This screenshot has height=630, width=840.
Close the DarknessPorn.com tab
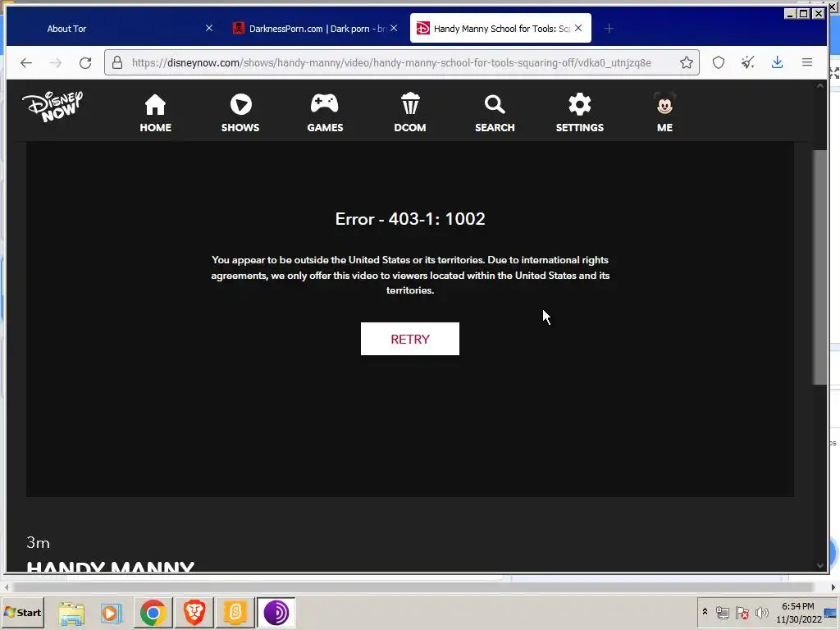tap(394, 28)
